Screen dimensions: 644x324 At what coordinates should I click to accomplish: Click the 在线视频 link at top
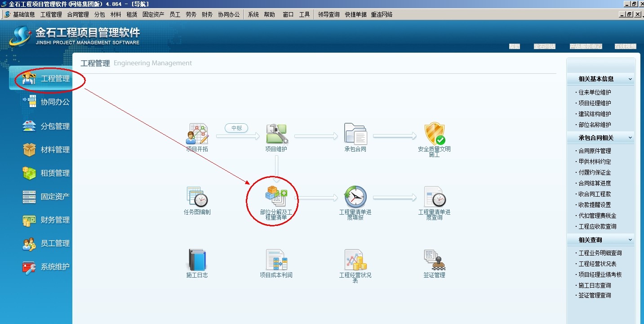click(625, 46)
